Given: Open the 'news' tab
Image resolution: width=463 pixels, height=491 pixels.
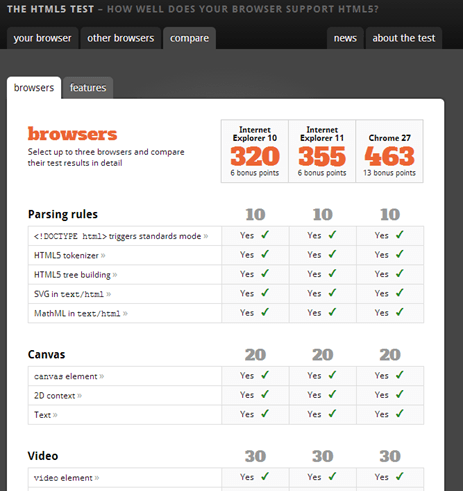Looking at the screenshot, I should 345,38.
